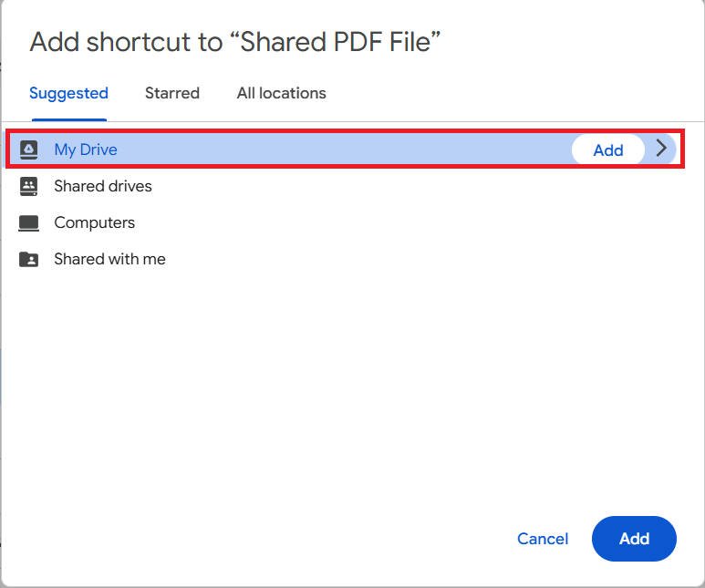This screenshot has height=588, width=705.
Task: Click the Shared with me folder icon
Action: [x=29, y=259]
